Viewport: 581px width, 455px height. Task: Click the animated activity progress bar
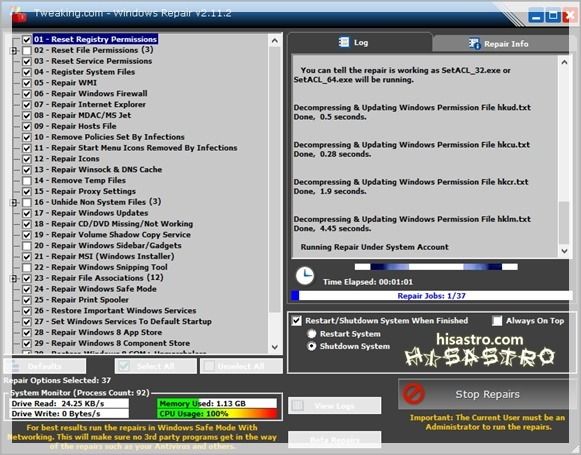pyautogui.click(x=436, y=267)
